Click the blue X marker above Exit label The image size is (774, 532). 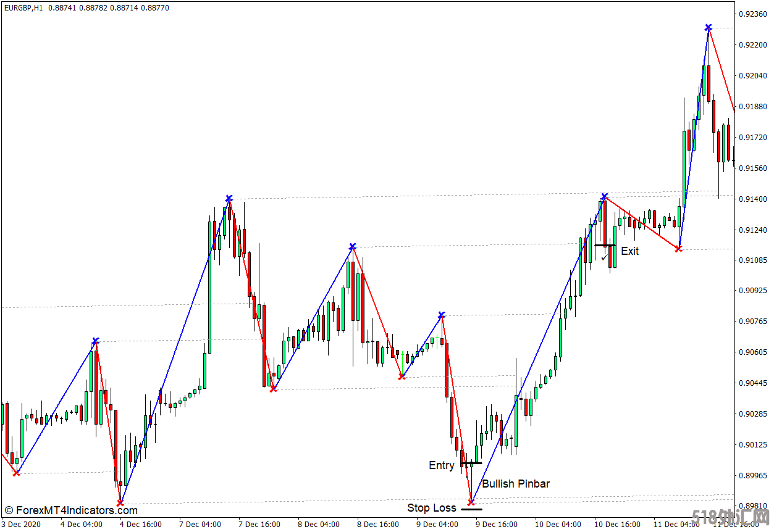point(605,197)
